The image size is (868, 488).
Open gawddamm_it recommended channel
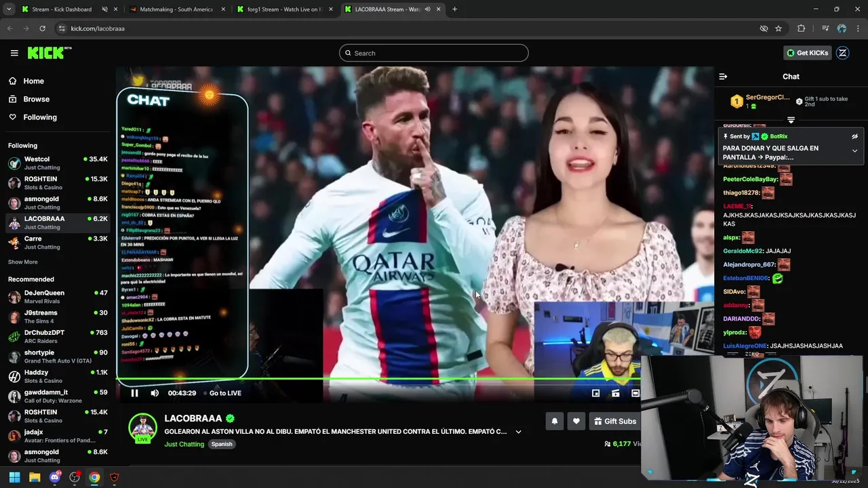[58, 396]
